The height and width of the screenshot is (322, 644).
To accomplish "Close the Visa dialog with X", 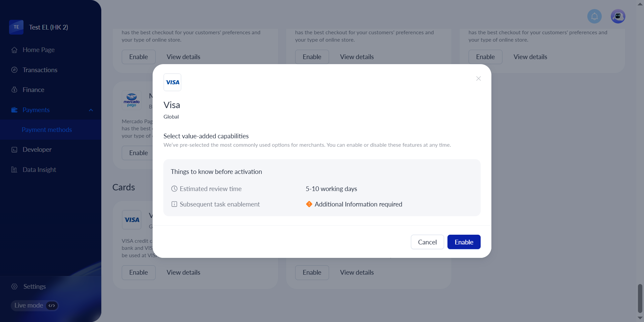I will (x=478, y=79).
